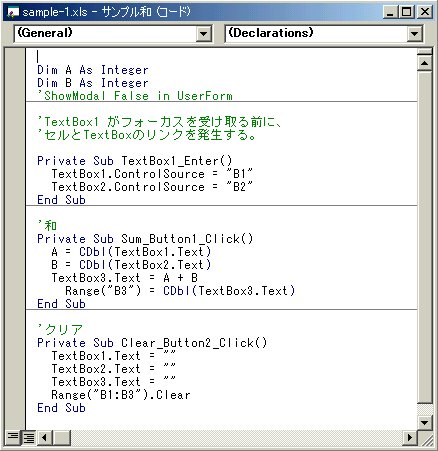438x451 pixels.
Task: Click the horizontal scrollbar left arrow
Action: [x=45, y=437]
